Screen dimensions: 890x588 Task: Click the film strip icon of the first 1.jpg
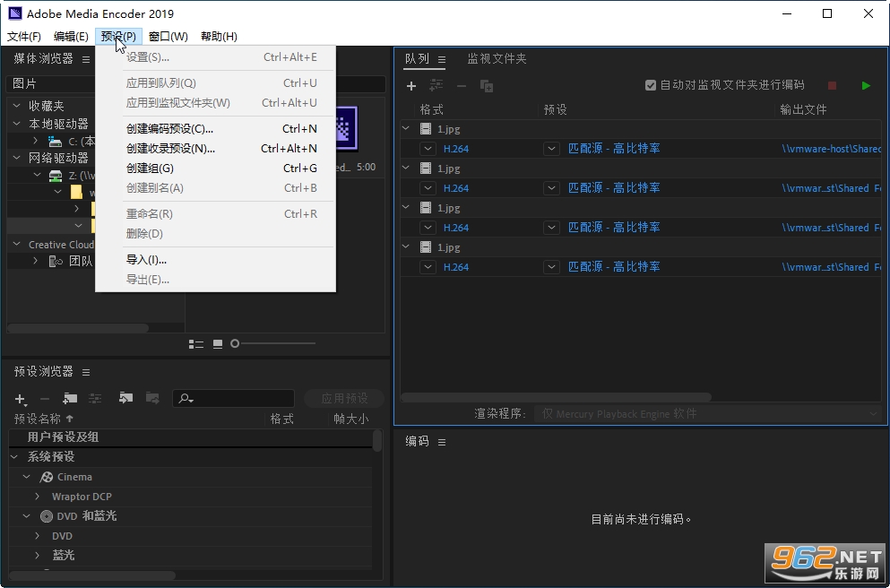[426, 129]
